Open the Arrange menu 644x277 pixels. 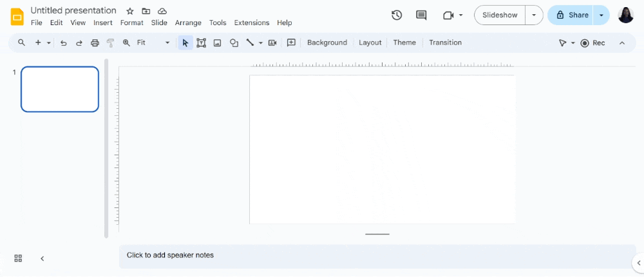[188, 23]
